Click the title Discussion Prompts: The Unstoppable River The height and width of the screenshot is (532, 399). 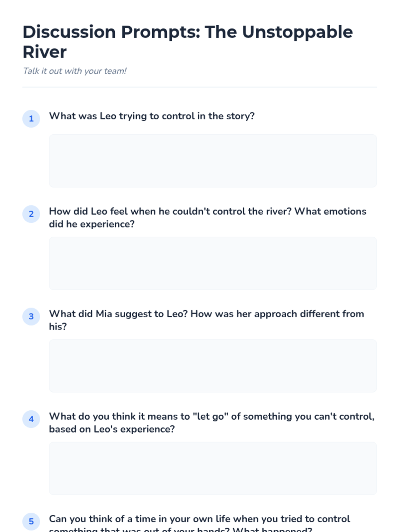[x=188, y=42]
